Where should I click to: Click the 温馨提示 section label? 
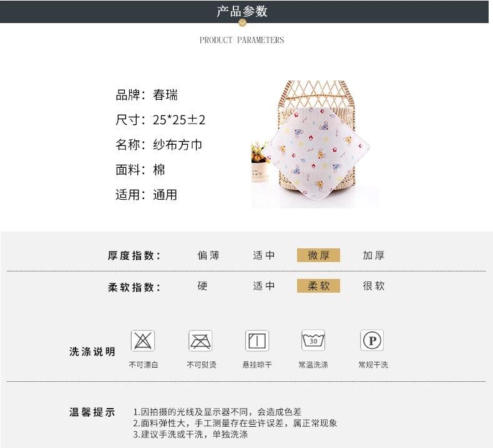pos(92,412)
